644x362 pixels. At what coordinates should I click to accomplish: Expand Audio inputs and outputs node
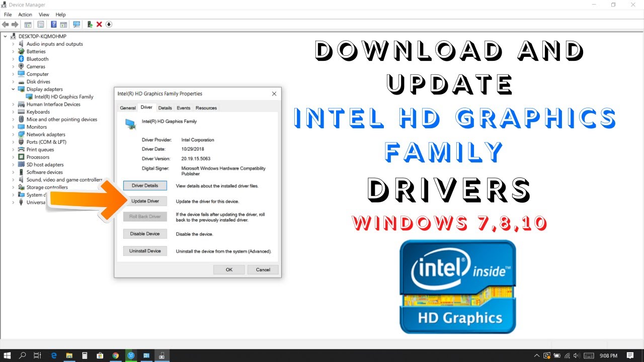(14, 44)
